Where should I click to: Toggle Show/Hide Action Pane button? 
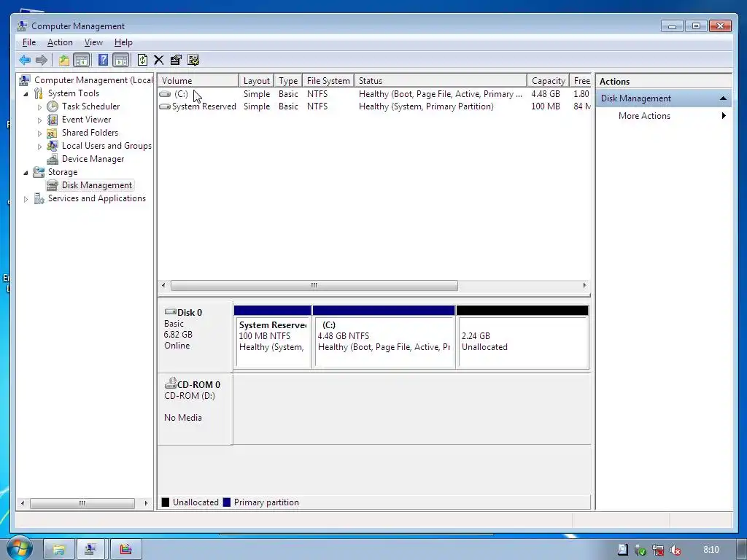[121, 60]
